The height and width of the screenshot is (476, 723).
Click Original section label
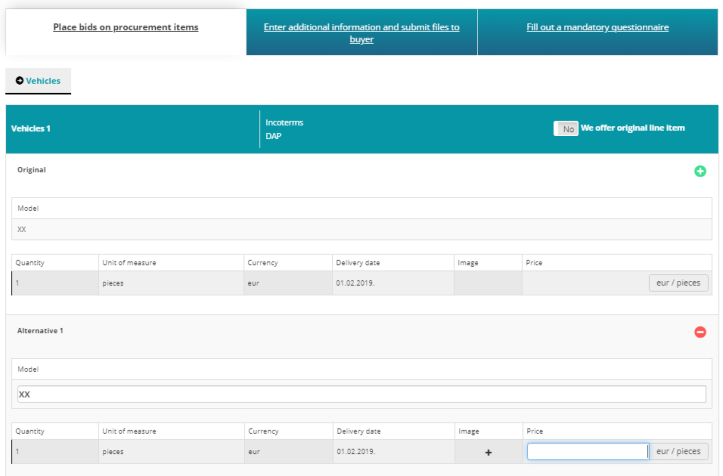[x=31, y=170]
